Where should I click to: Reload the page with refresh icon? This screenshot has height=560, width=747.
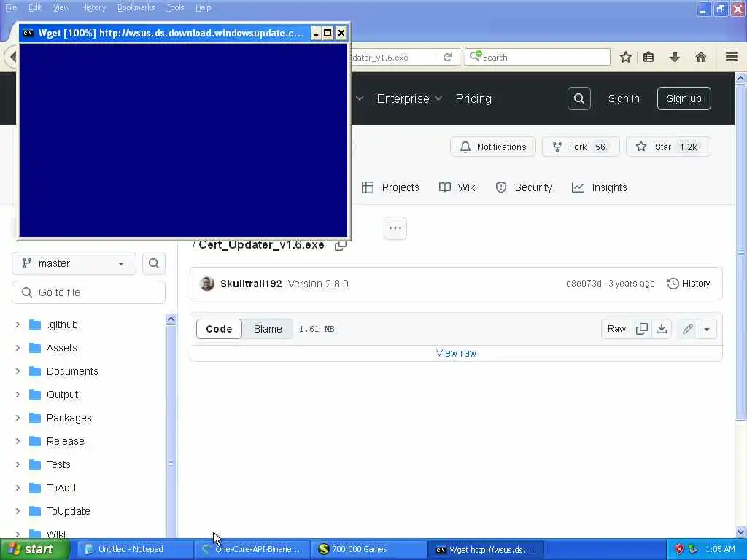point(447,57)
